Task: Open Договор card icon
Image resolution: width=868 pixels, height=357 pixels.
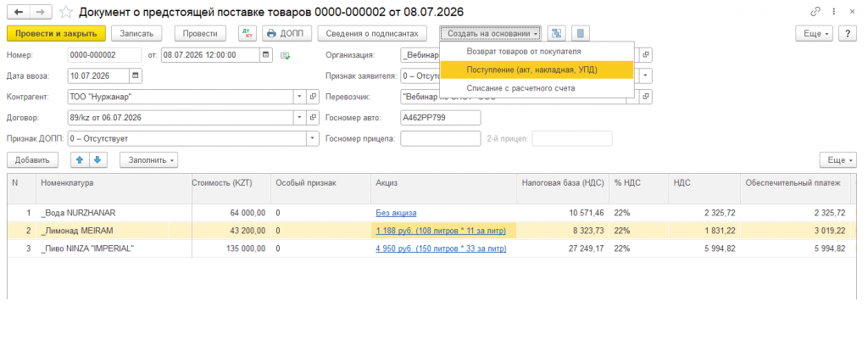Action: click(x=313, y=117)
